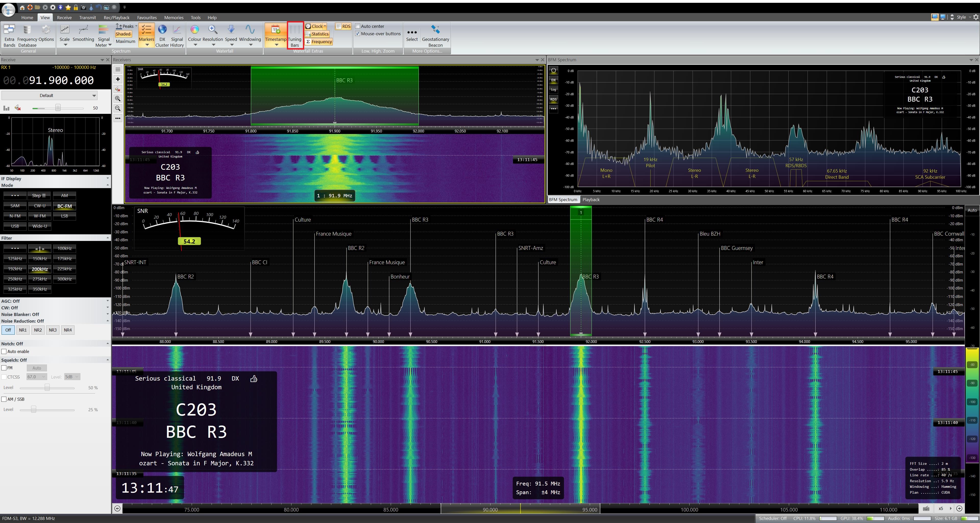Screen dimensions: 980x523
Task: Adjust the volume slider at 50
Action: click(x=58, y=108)
